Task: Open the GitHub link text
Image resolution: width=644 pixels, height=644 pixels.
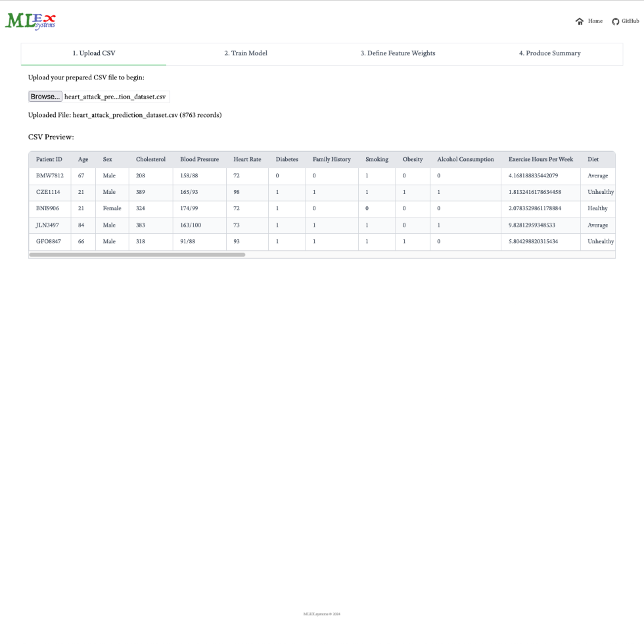Action: click(x=630, y=22)
